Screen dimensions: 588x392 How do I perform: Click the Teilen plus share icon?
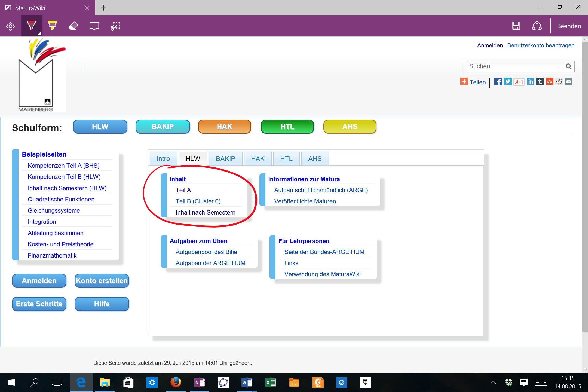[464, 82]
